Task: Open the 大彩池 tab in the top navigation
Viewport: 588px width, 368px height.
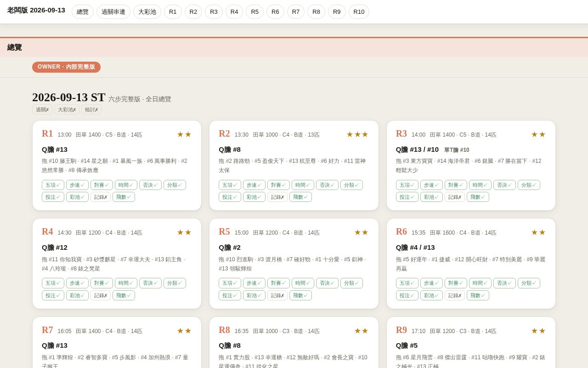Action: [x=147, y=12]
